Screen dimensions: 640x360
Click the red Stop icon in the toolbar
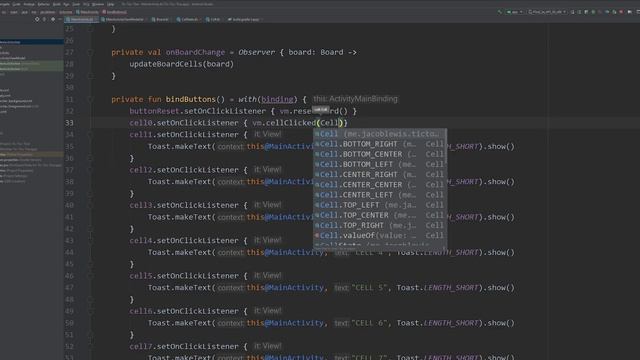coord(621,12)
